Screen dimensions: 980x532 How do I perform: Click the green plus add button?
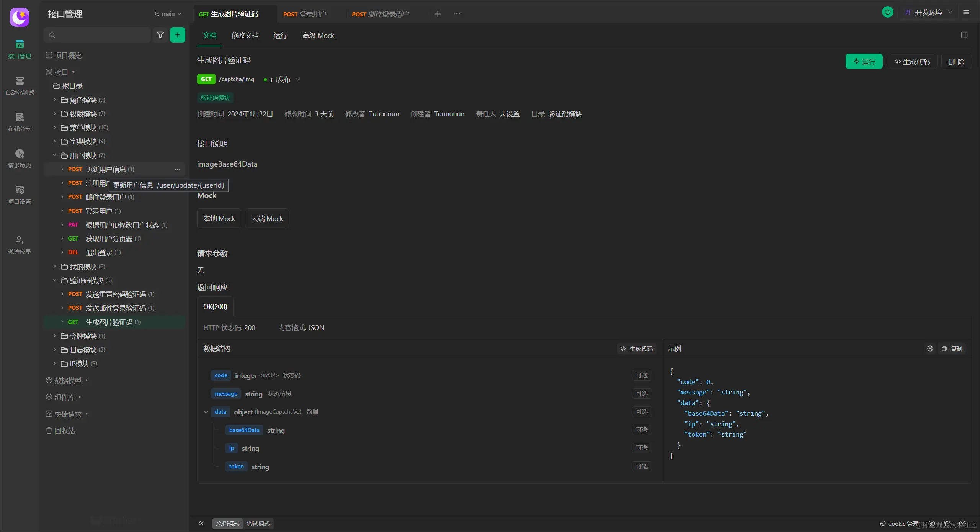click(178, 35)
